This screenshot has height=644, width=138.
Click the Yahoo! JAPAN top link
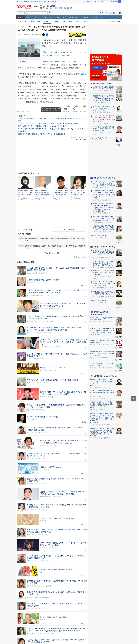click(86, 2)
